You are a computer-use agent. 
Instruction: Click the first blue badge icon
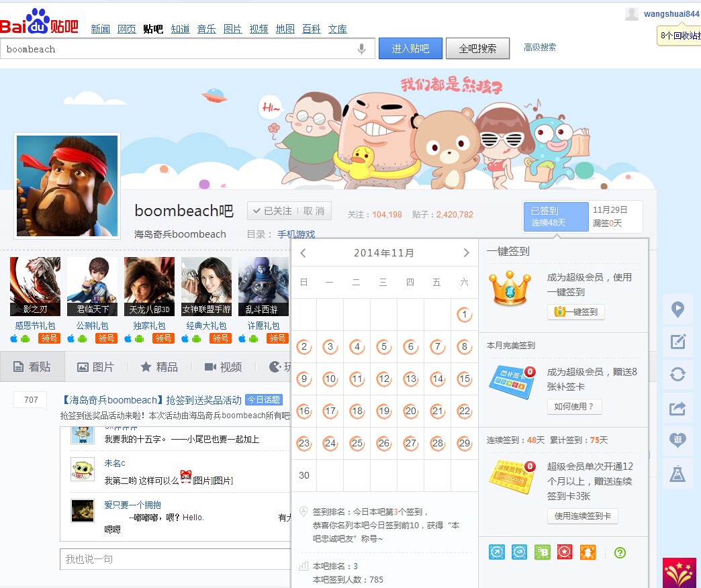pos(497,552)
